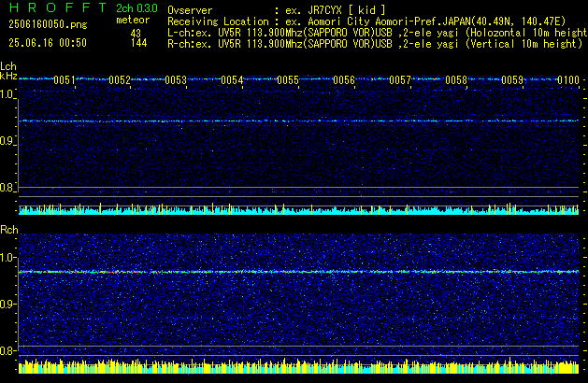This screenshot has width=588, height=383.
Task: Click the 0059 time marker
Action: coord(512,80)
